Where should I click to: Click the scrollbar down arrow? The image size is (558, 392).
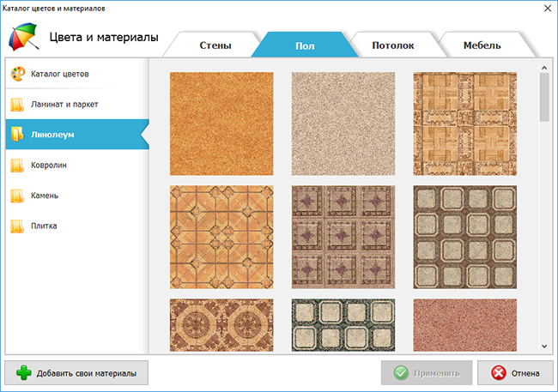pyautogui.click(x=544, y=346)
